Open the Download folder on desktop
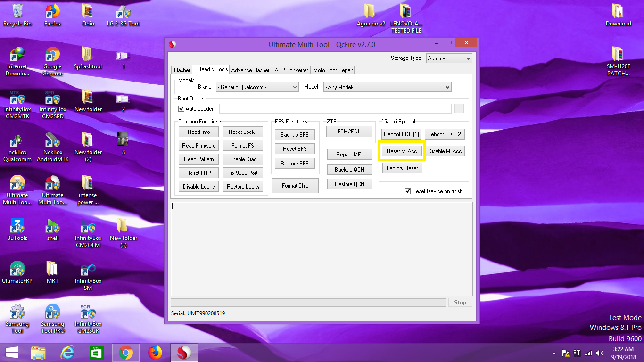 (618, 15)
